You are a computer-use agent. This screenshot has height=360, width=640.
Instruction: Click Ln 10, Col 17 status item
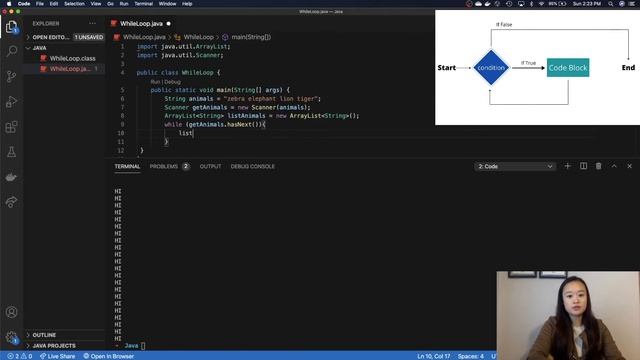click(433, 356)
